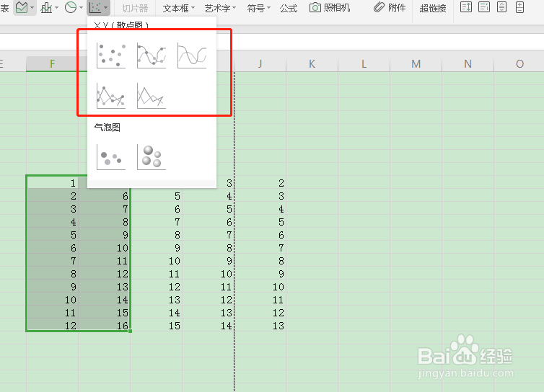Collapse the scatter chart dropdown arrow
The image size is (544, 392).
(105, 7)
